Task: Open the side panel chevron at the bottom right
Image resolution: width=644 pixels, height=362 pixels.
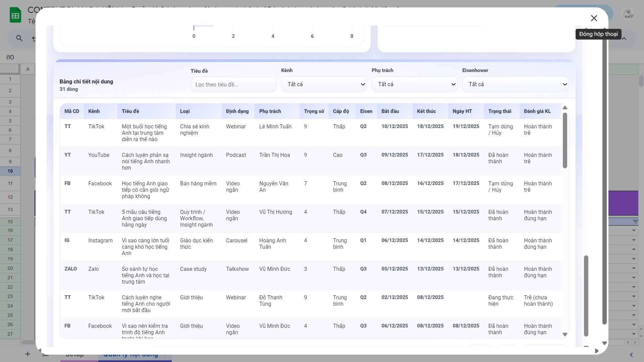Action: pyautogui.click(x=631, y=355)
